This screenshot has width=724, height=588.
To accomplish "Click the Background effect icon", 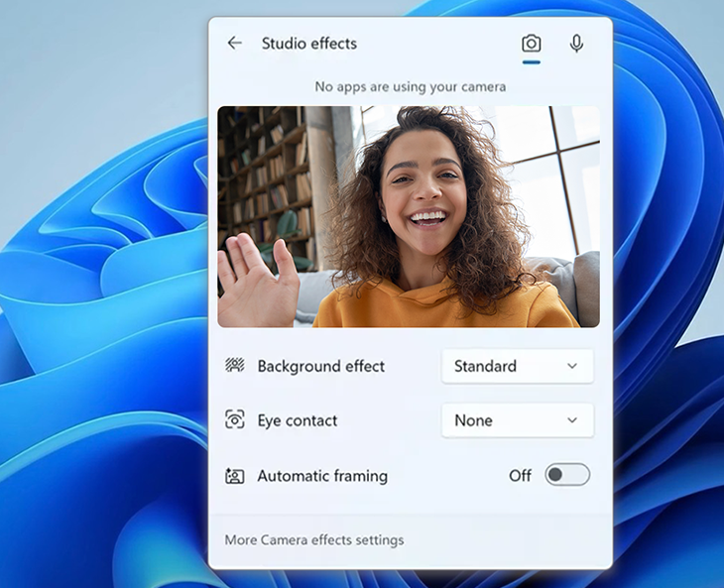I will tap(235, 366).
